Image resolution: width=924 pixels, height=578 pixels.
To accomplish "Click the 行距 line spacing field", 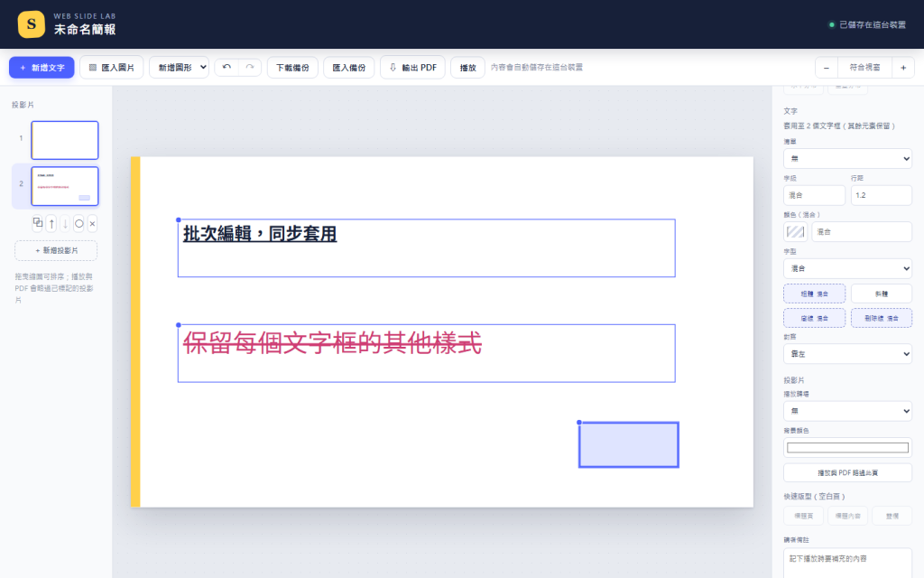I will coord(881,195).
